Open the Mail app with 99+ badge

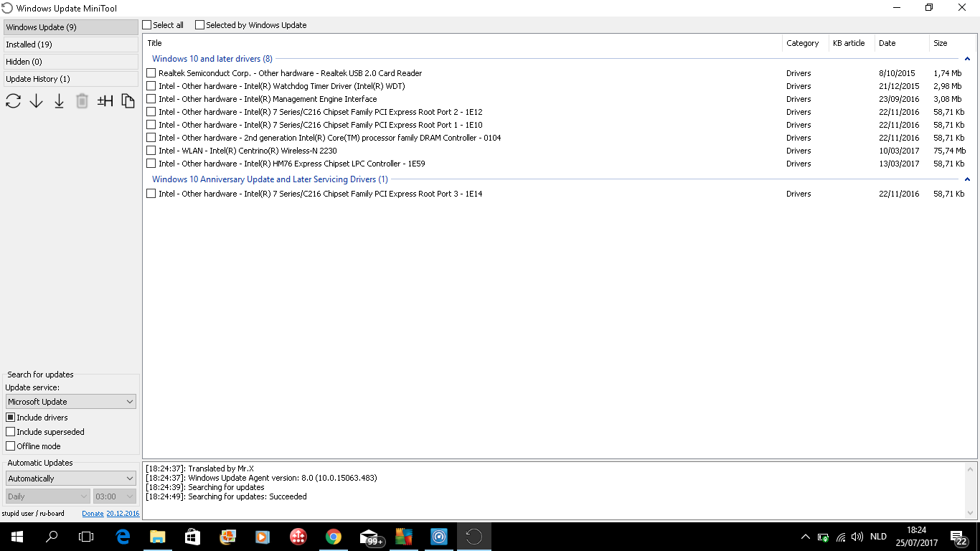point(370,537)
